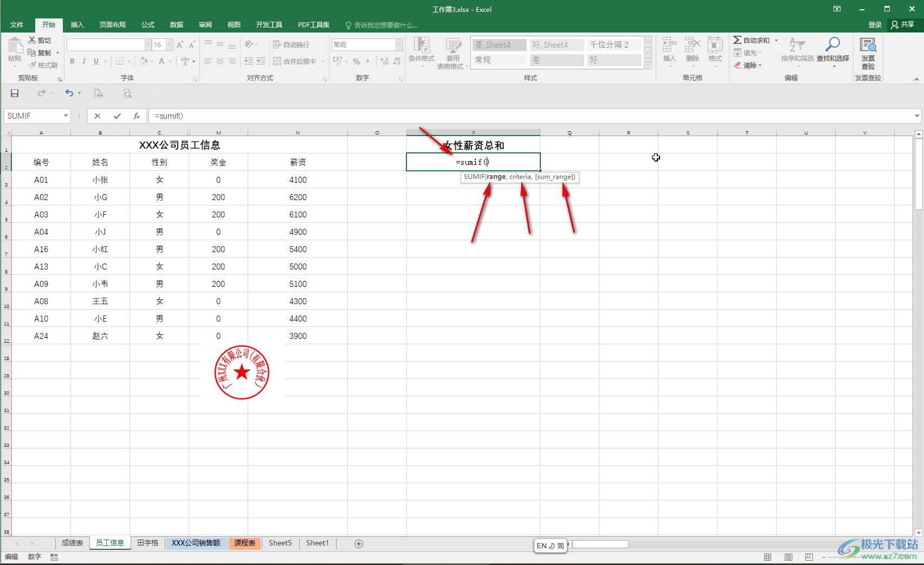Click the XXX公司销售额 sheet tab

[196, 543]
